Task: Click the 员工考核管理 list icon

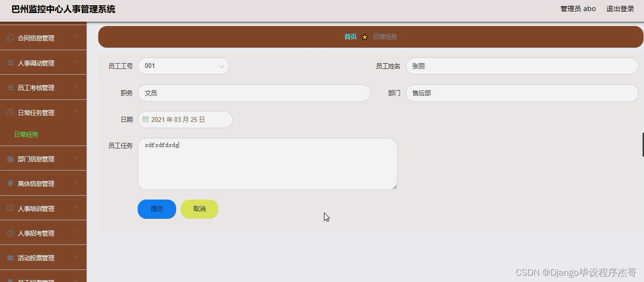Action: (x=11, y=88)
